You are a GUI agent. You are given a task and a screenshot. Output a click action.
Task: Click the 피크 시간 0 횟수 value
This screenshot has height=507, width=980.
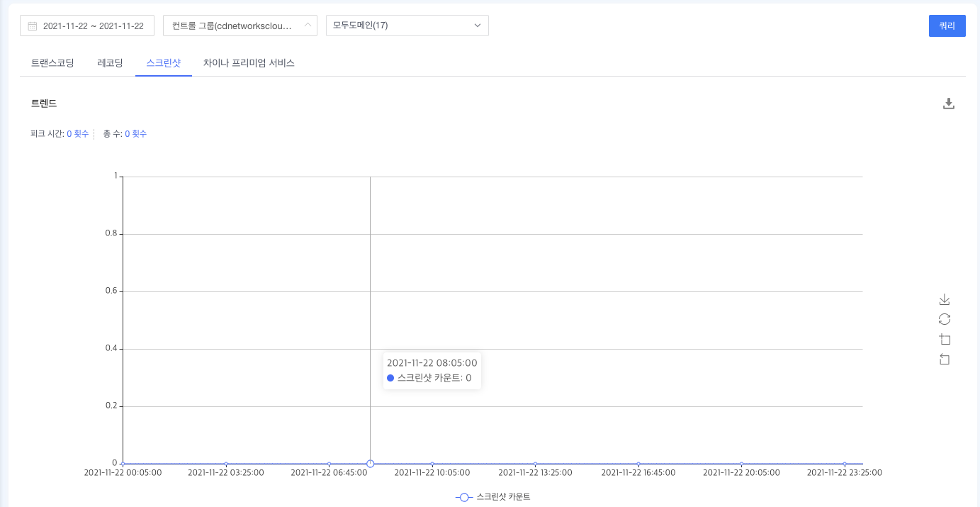pos(77,134)
